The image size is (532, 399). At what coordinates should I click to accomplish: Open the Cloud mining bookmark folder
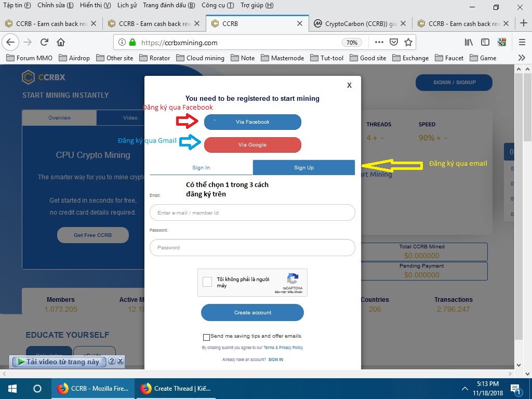(200, 58)
